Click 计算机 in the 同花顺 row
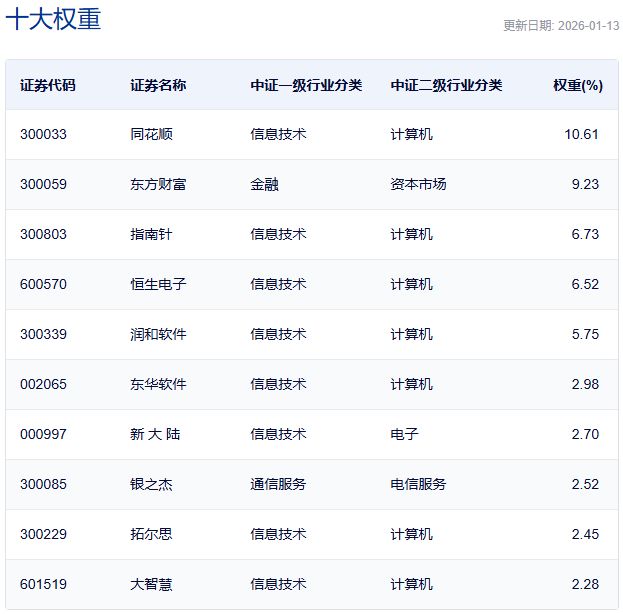This screenshot has height=614, width=623. (x=412, y=134)
